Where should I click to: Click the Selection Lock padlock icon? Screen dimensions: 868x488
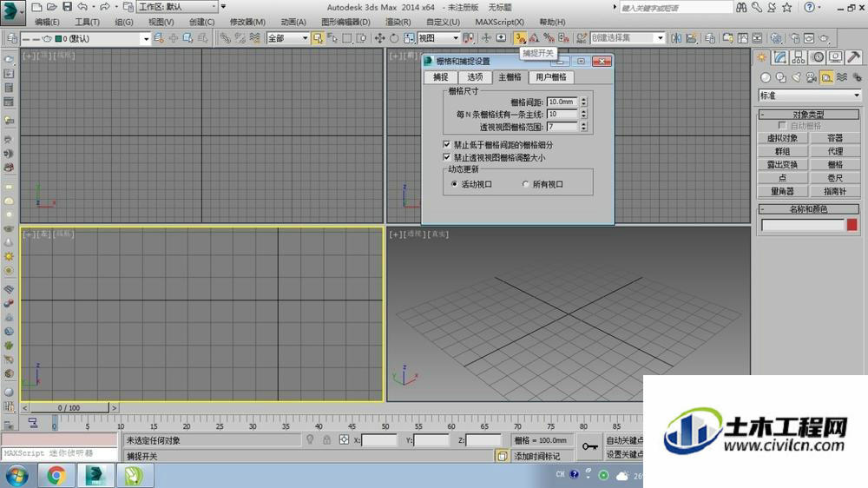click(326, 440)
